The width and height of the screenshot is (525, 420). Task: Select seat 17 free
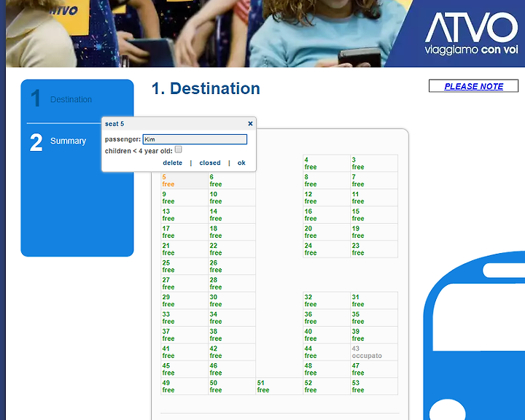point(184,232)
